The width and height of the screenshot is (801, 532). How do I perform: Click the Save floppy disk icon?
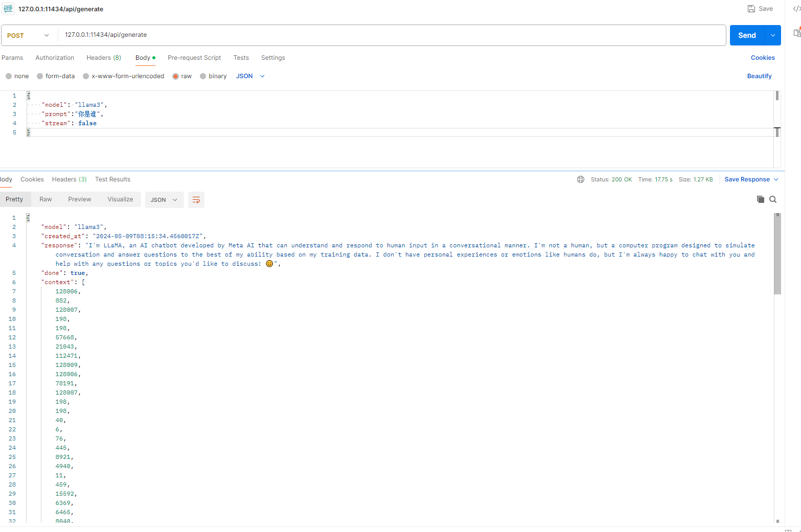[x=751, y=9]
